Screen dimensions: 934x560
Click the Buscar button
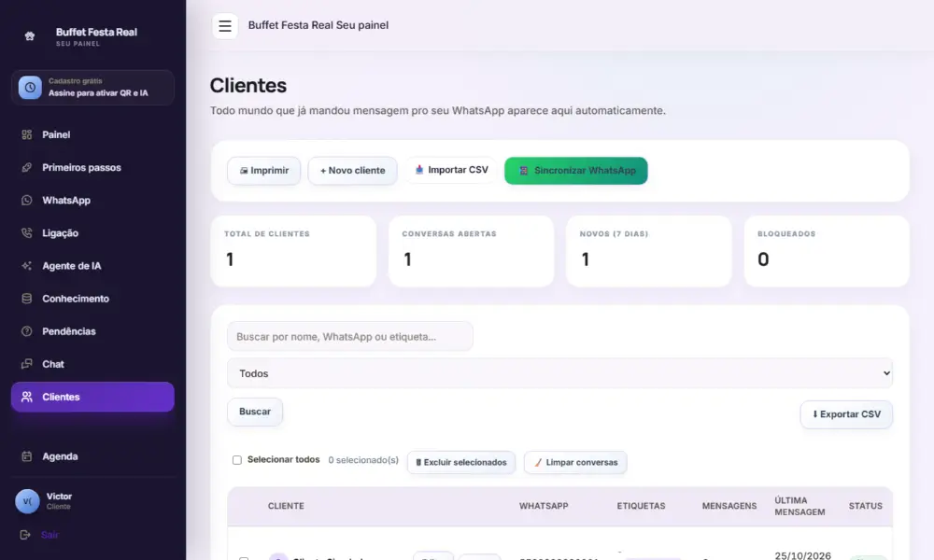[255, 412]
